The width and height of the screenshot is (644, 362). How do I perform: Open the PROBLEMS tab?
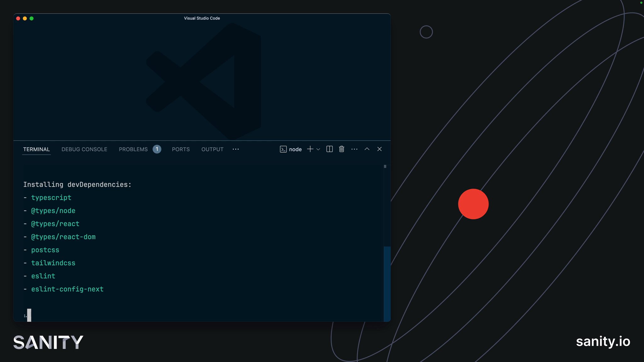click(x=133, y=149)
